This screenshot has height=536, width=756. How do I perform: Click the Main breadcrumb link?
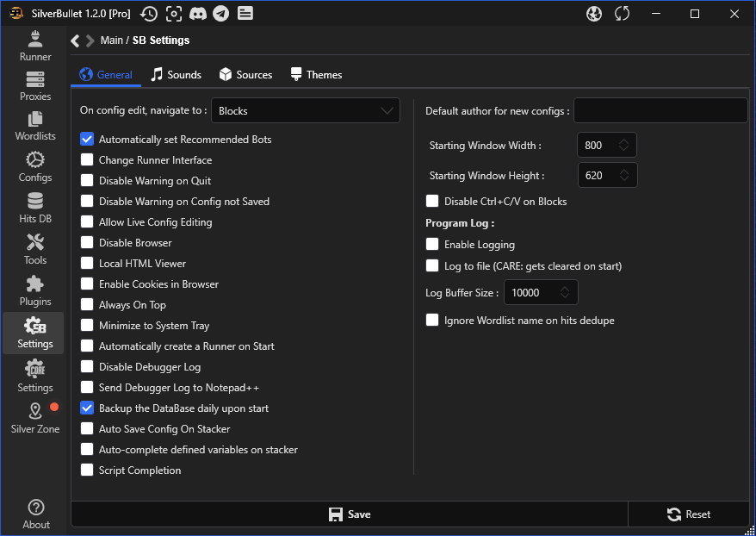(111, 41)
